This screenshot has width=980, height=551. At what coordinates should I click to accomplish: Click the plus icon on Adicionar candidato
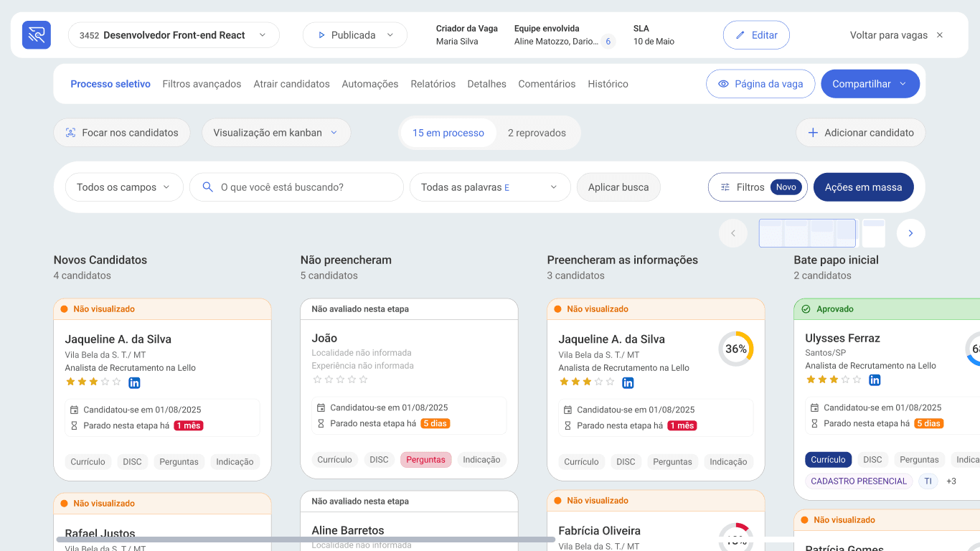point(813,132)
